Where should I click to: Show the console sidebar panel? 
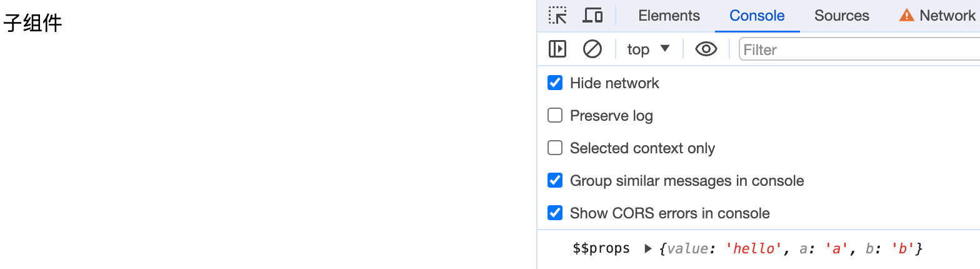557,49
